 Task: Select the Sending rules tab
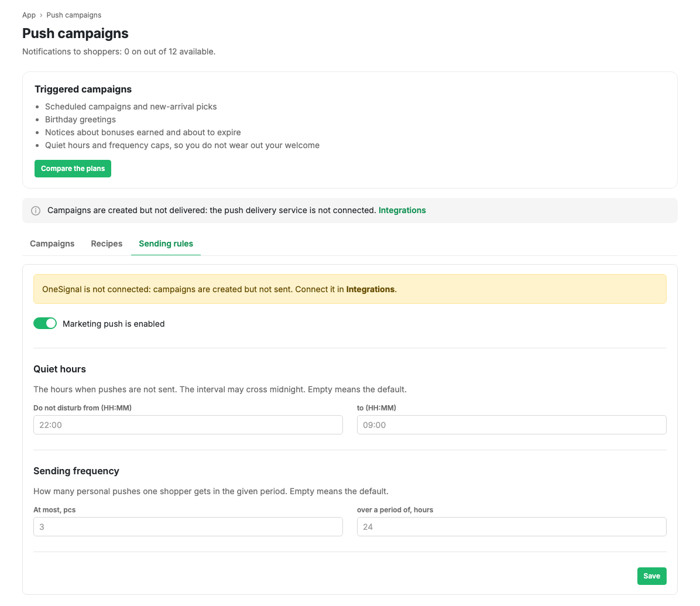(166, 244)
